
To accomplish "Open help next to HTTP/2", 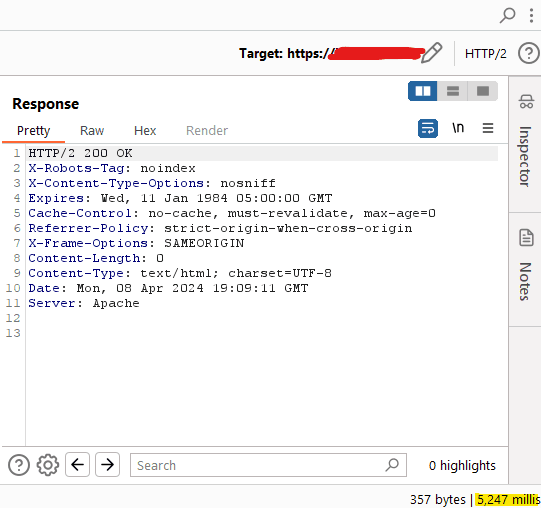I will coord(528,53).
